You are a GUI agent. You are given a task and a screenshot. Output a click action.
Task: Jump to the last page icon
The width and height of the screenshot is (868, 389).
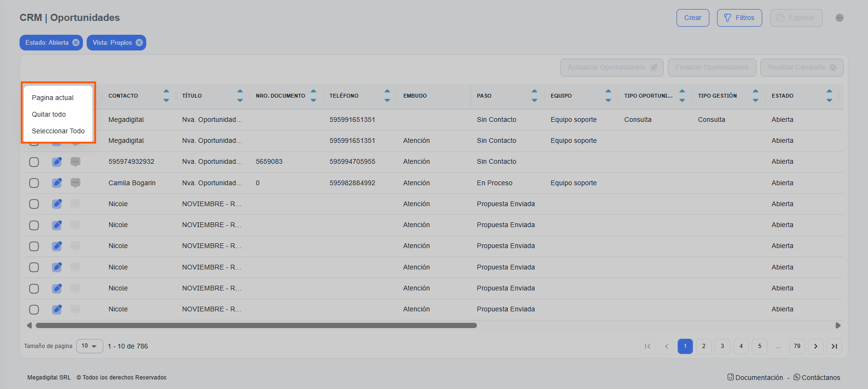pyautogui.click(x=834, y=346)
